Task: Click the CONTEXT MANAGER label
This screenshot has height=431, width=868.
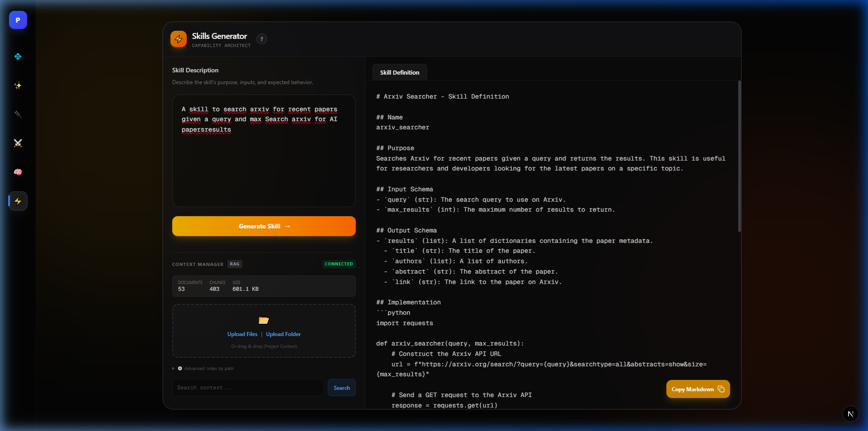Action: (x=198, y=265)
